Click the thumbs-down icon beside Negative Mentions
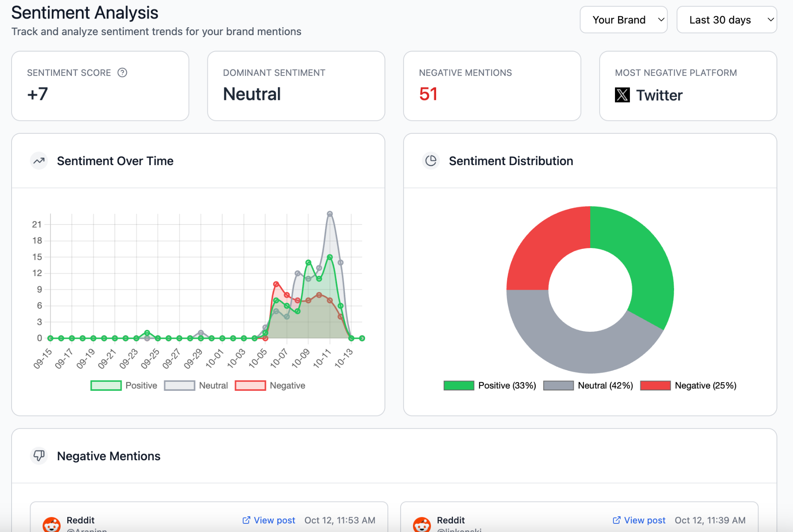Screen dimensions: 793x532 (39, 456)
